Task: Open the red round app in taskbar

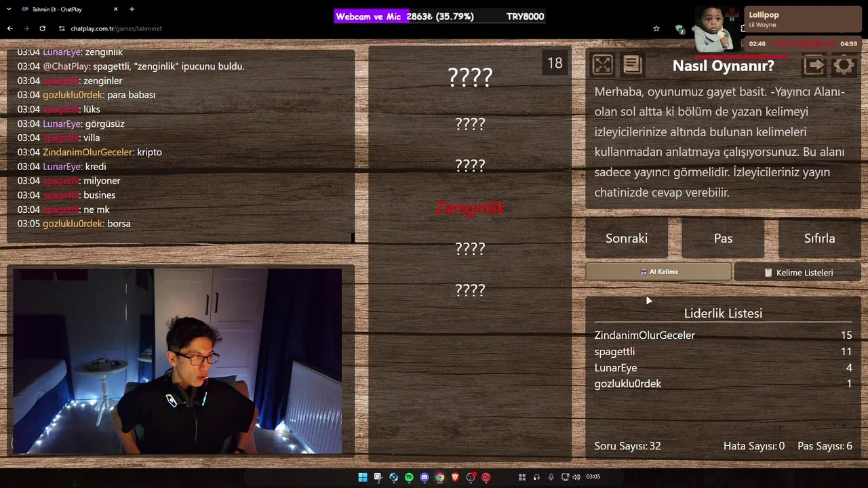Action: click(486, 477)
